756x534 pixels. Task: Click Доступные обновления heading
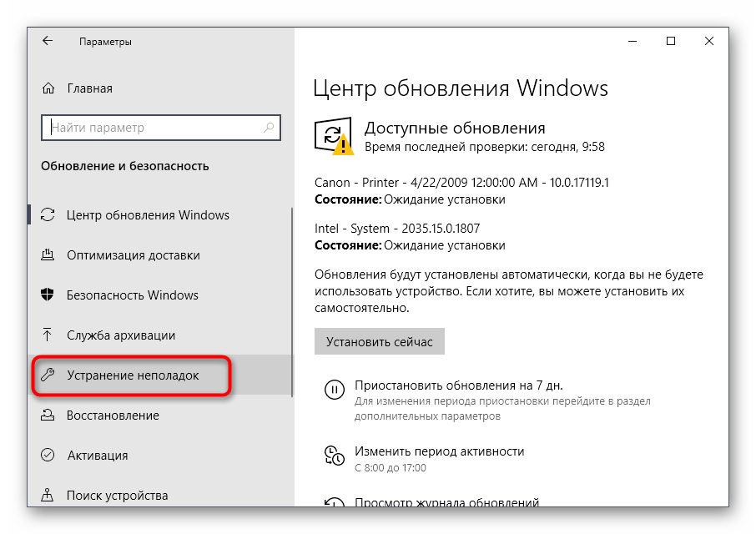(x=455, y=128)
